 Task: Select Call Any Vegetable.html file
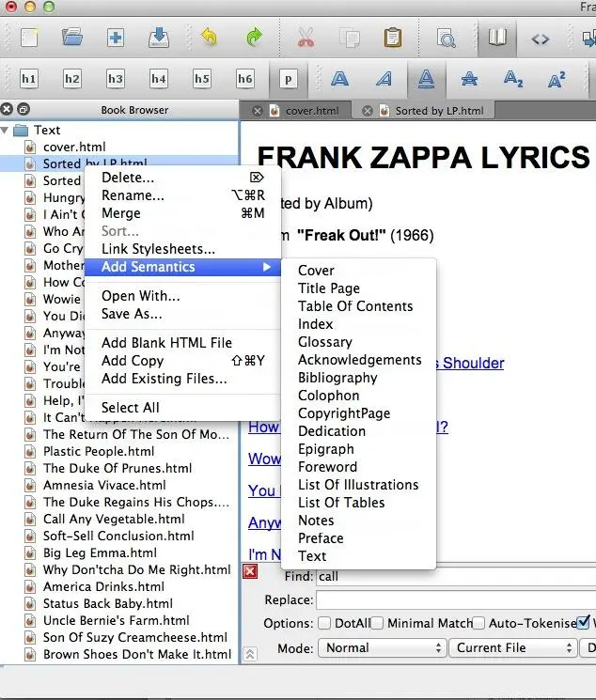click(x=114, y=520)
